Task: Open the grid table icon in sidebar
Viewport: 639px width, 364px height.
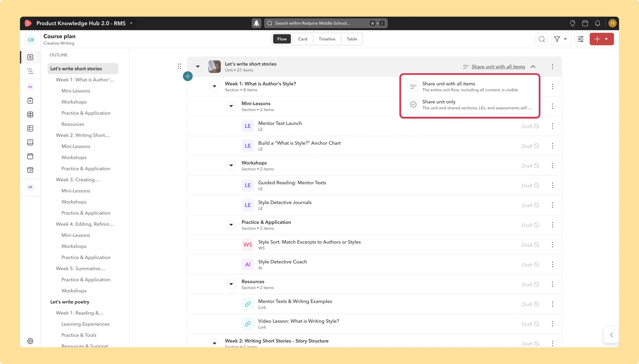Action: pyautogui.click(x=30, y=115)
